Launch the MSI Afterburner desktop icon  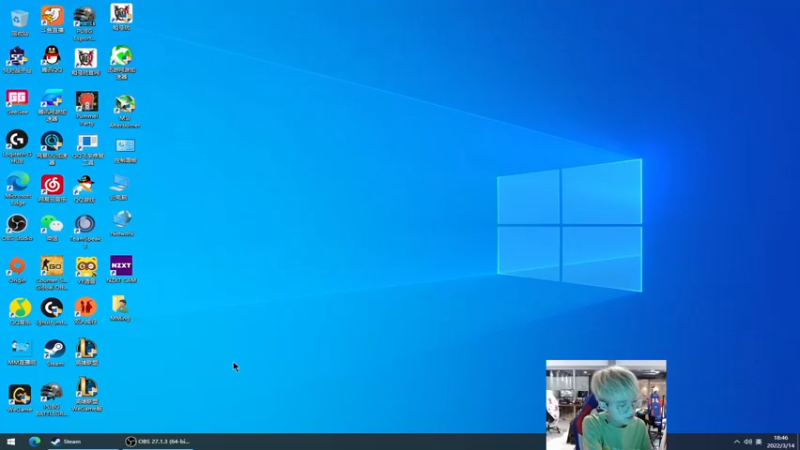click(125, 111)
